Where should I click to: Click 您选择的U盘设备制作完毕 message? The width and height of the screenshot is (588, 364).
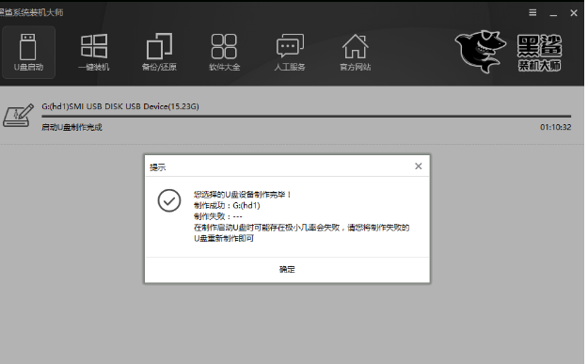[242, 195]
